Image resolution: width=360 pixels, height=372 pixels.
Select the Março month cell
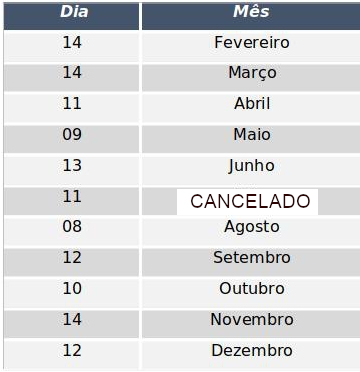(x=251, y=77)
